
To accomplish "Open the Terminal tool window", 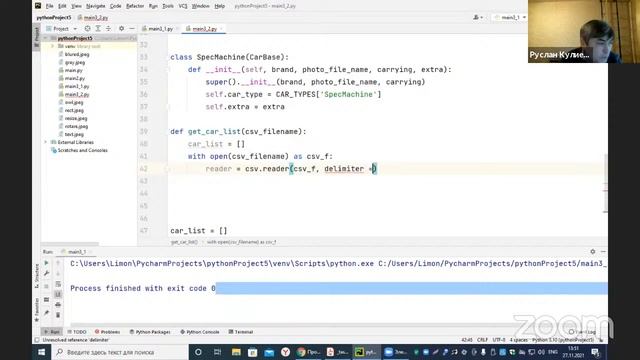I will [241, 332].
